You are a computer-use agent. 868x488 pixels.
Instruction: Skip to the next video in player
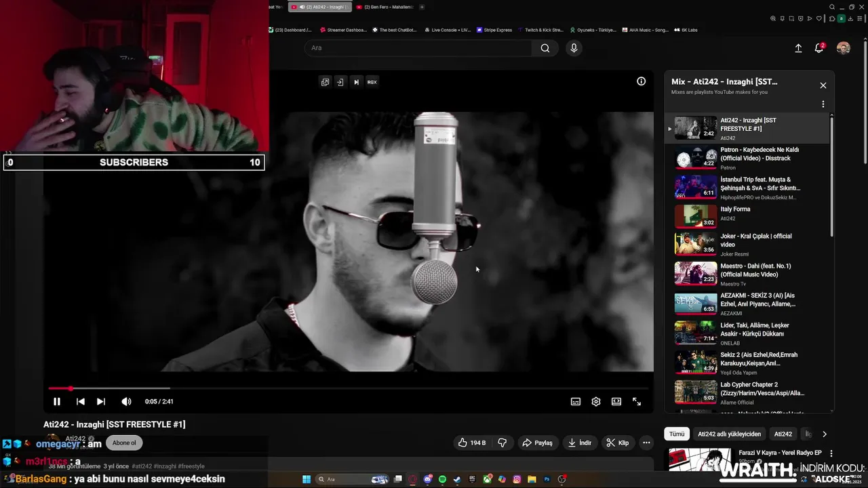click(x=101, y=401)
